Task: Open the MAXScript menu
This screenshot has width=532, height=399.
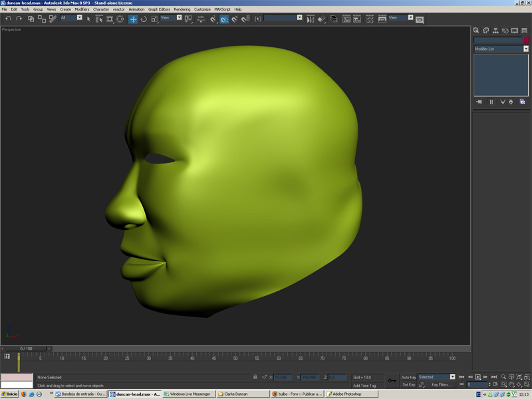Action: (222, 9)
